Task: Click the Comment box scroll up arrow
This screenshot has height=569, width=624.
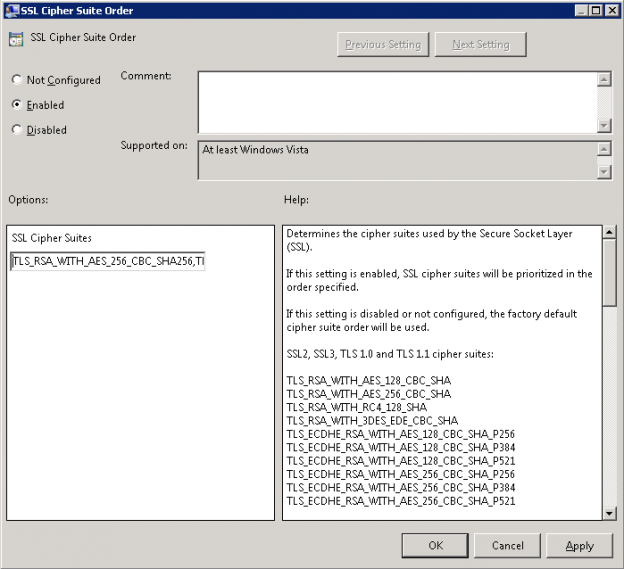Action: pos(604,78)
